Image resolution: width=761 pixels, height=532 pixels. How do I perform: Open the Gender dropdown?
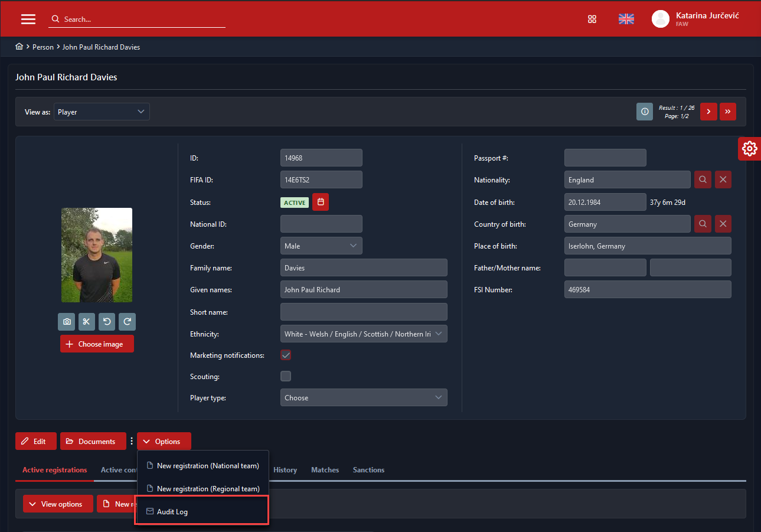pyautogui.click(x=321, y=246)
